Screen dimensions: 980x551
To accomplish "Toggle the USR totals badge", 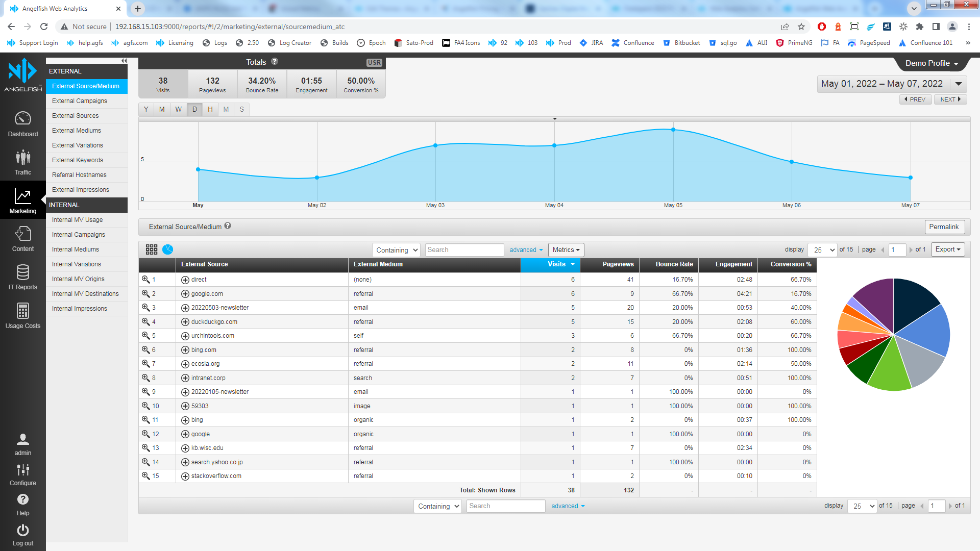I will (374, 62).
